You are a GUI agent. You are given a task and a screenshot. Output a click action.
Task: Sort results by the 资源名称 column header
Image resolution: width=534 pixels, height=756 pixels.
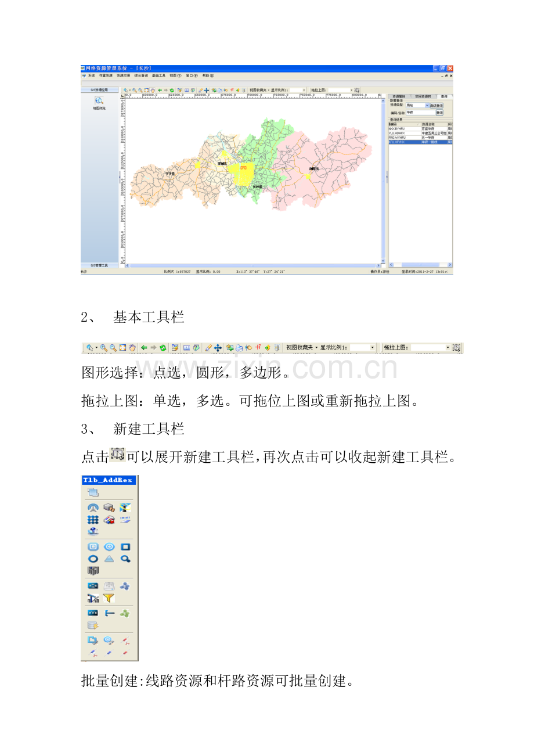434,124
